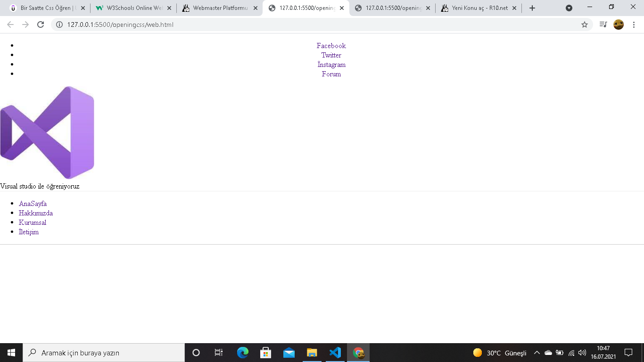This screenshot has height=362, width=644.
Task: Close the W3Schools Online tab
Action: 169,8
